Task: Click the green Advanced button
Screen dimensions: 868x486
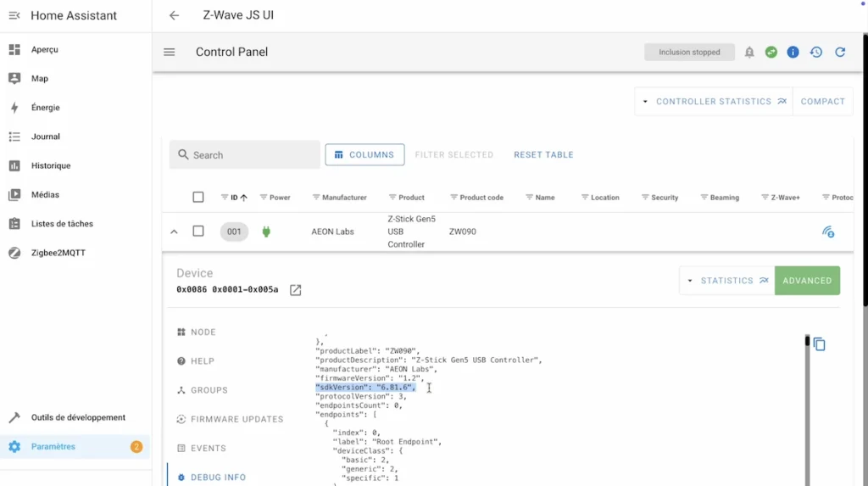Action: [807, 281]
